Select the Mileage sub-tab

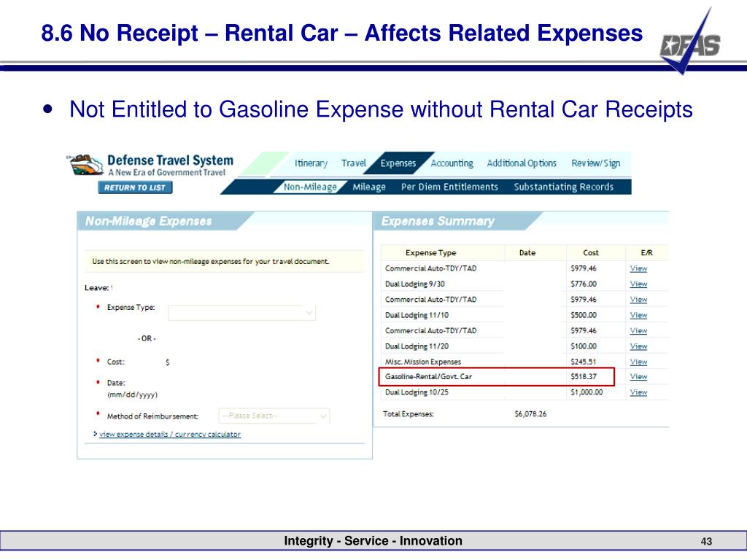click(369, 187)
